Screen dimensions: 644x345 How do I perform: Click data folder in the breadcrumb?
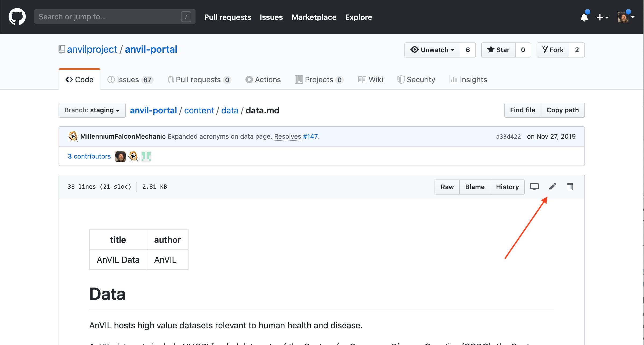click(x=230, y=110)
